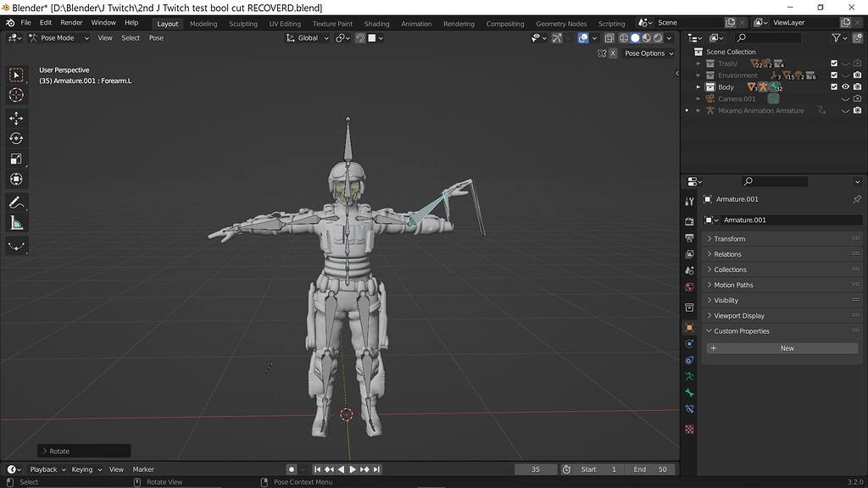This screenshot has width=868, height=488.
Task: Toggle visibility of the Body collection
Action: 845,86
